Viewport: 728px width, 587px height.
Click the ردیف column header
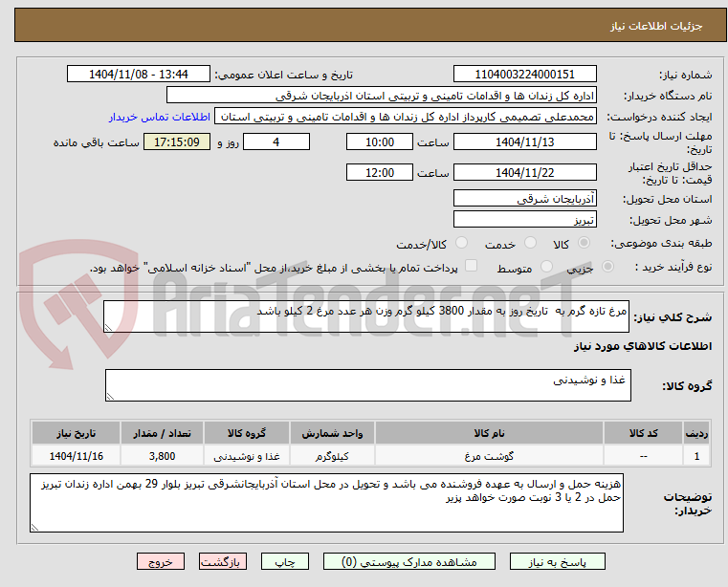[696, 433]
